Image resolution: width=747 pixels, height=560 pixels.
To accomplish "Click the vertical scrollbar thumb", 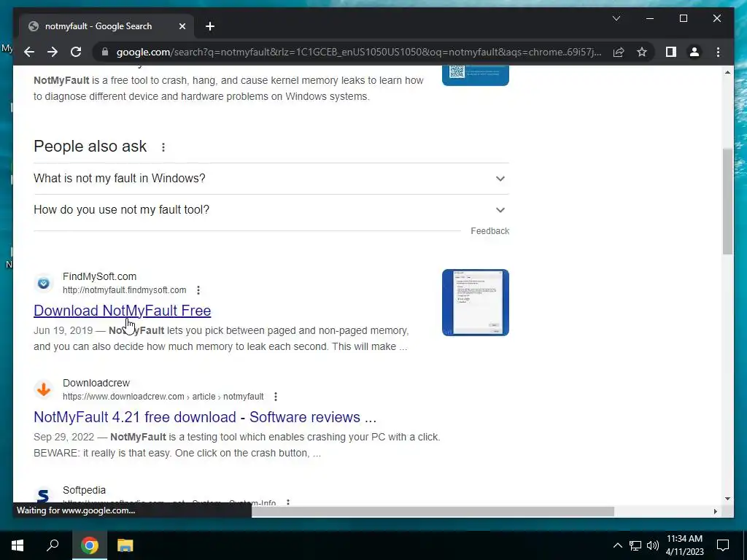I will pyautogui.click(x=727, y=201).
